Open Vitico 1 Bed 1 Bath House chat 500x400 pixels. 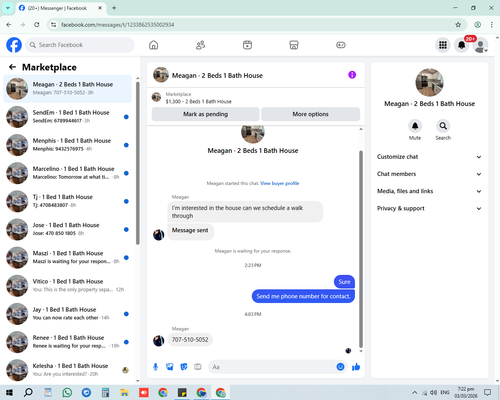(67, 286)
